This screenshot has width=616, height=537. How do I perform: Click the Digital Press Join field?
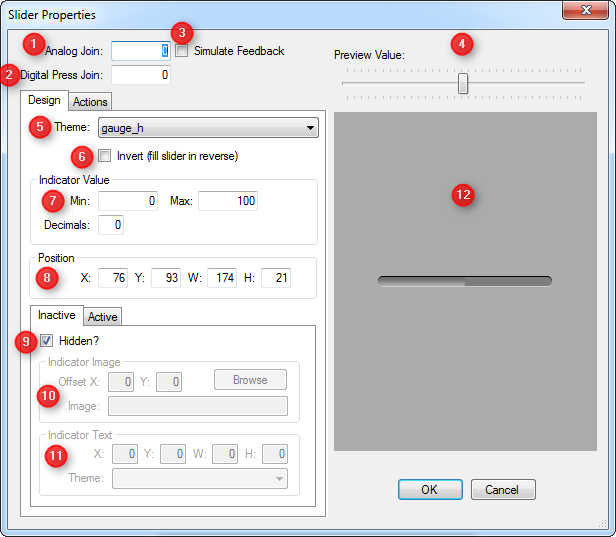point(140,75)
